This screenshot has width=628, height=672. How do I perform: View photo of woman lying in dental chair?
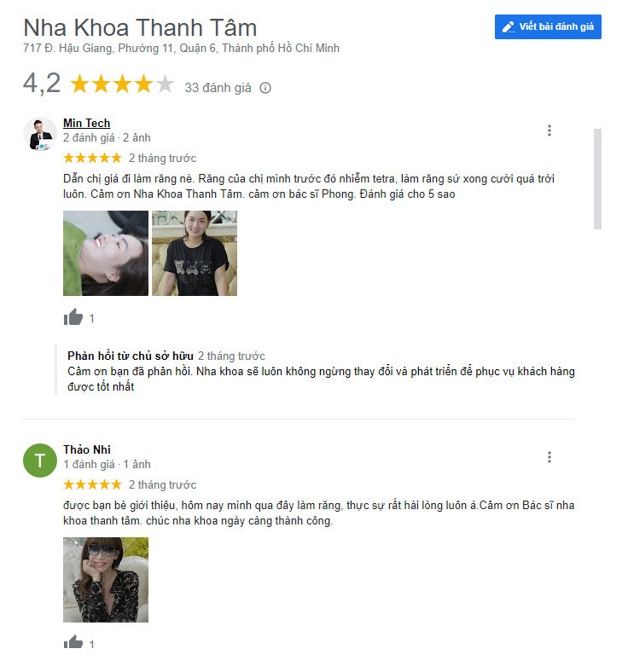coord(106,253)
